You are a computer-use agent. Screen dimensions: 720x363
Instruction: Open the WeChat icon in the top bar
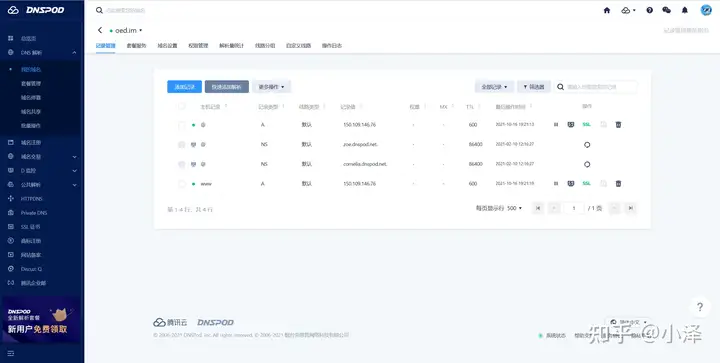(x=666, y=10)
